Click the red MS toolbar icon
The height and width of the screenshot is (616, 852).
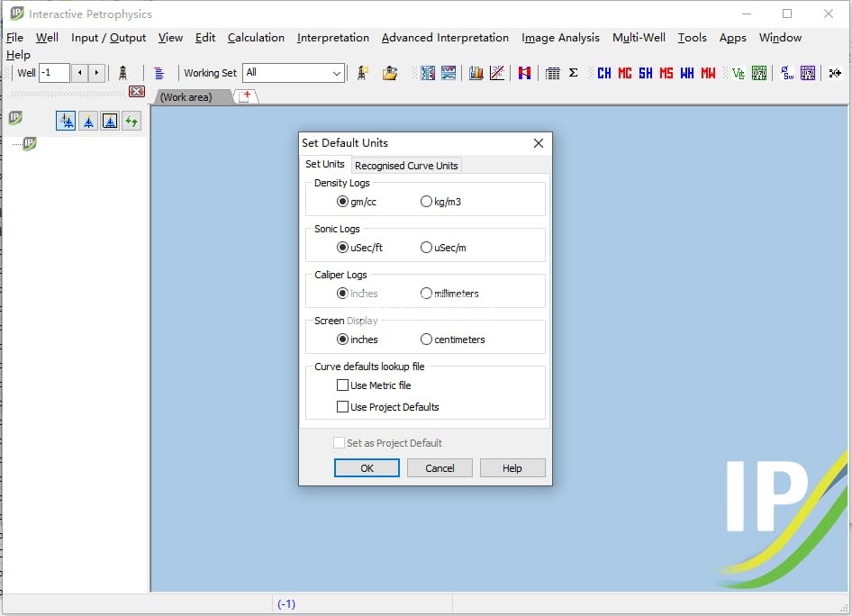[666, 73]
